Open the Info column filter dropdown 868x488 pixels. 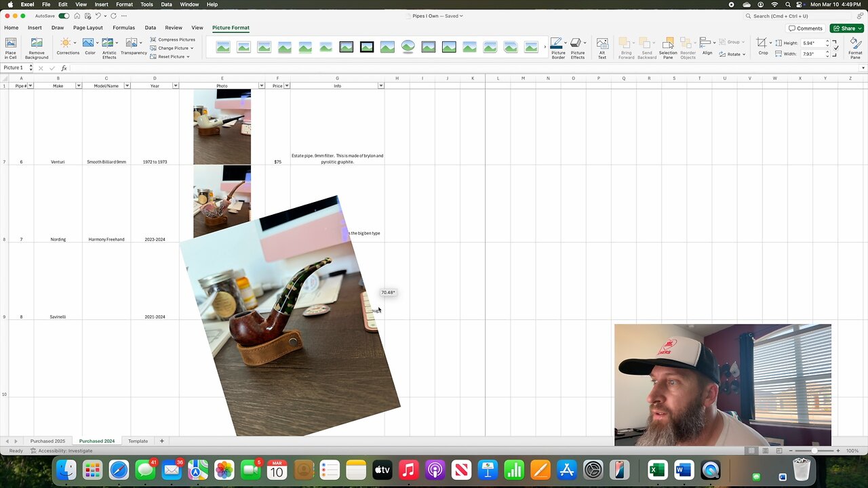[380, 86]
